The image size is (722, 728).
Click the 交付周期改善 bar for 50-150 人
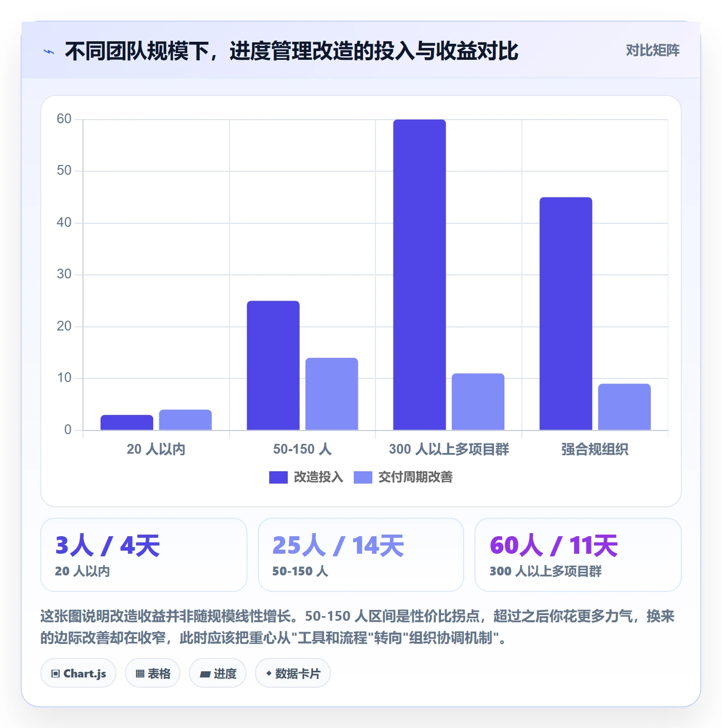pos(332,394)
